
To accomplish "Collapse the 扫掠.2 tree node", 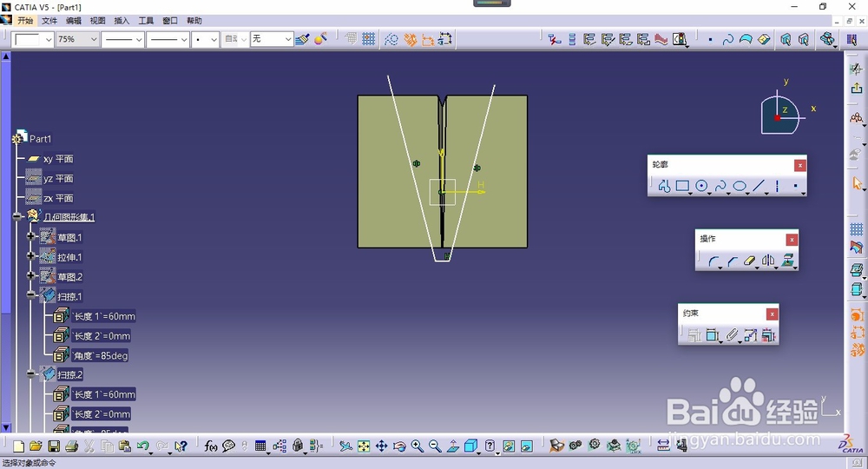I will [31, 374].
